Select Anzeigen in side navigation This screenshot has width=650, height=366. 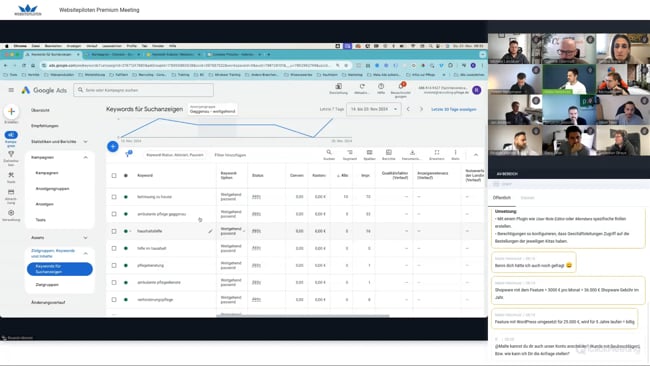(x=44, y=204)
